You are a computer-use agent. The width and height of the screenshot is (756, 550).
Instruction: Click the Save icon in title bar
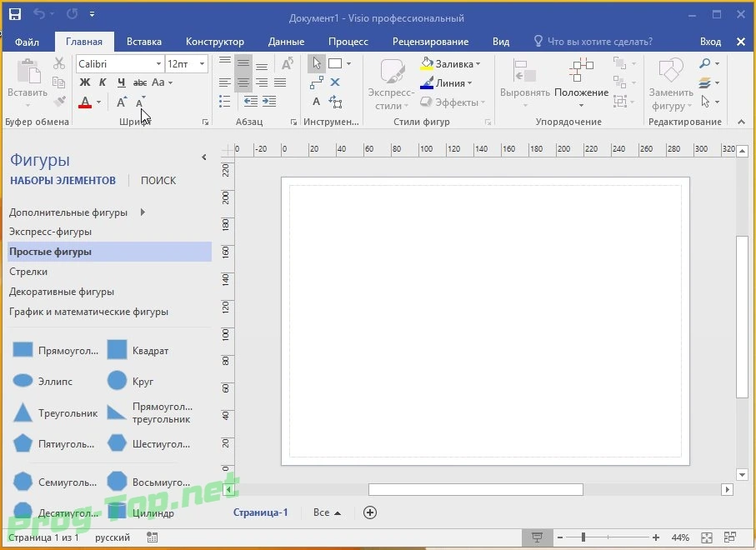(x=15, y=14)
